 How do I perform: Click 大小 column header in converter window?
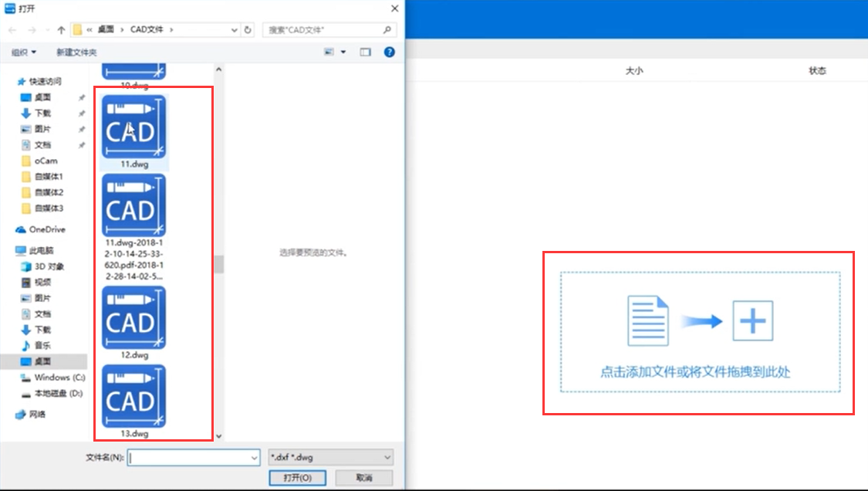(x=634, y=71)
